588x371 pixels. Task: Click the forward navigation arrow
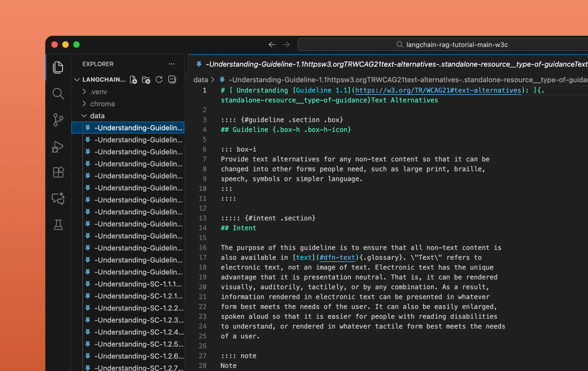tap(286, 44)
